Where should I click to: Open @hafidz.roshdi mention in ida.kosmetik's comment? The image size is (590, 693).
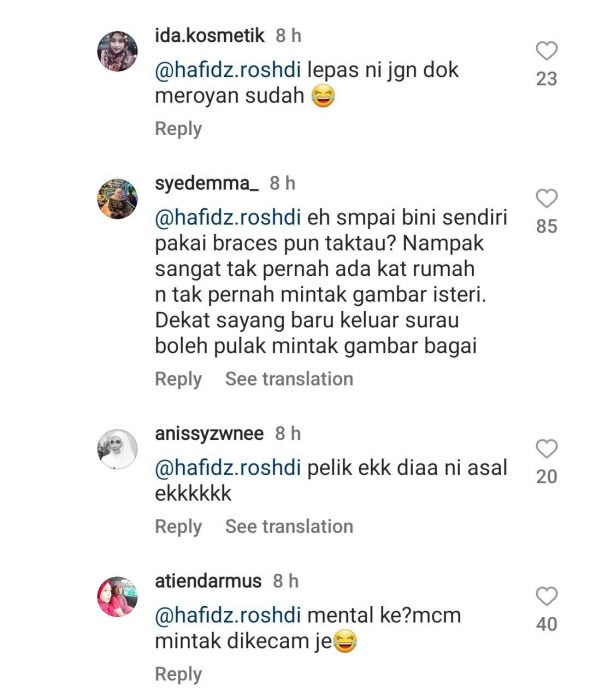pos(228,70)
